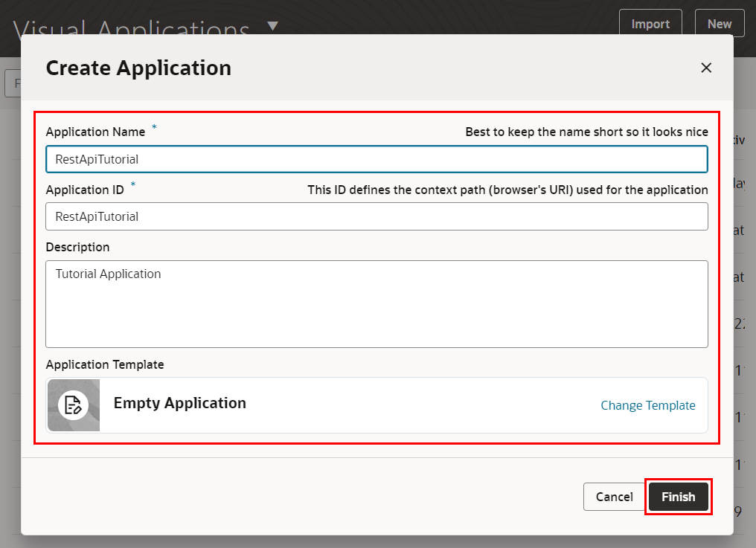Click into the Application ID field

377,216
